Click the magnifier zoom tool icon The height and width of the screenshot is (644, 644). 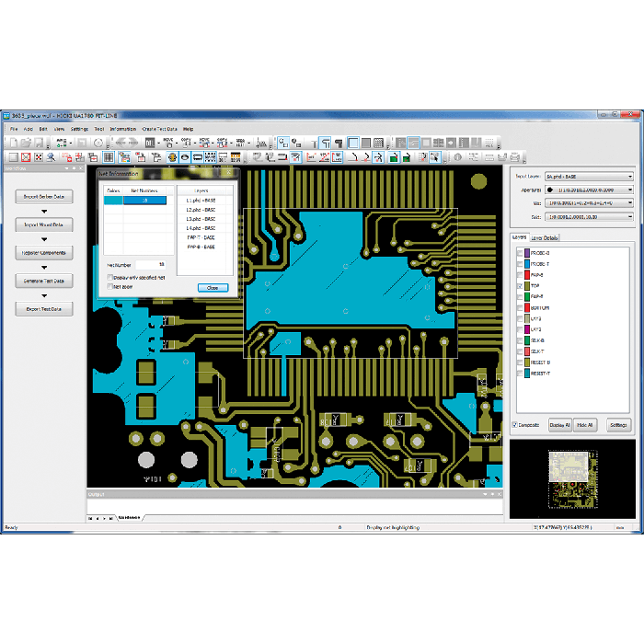coord(52,156)
